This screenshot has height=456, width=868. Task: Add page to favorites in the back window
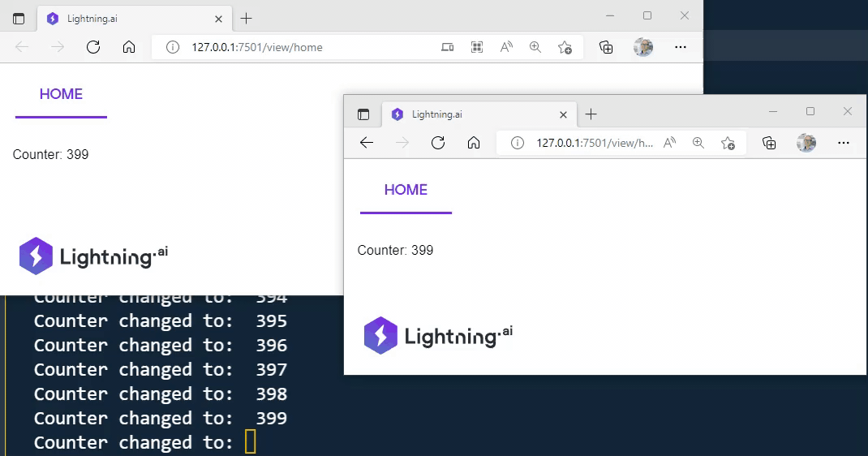(x=565, y=47)
